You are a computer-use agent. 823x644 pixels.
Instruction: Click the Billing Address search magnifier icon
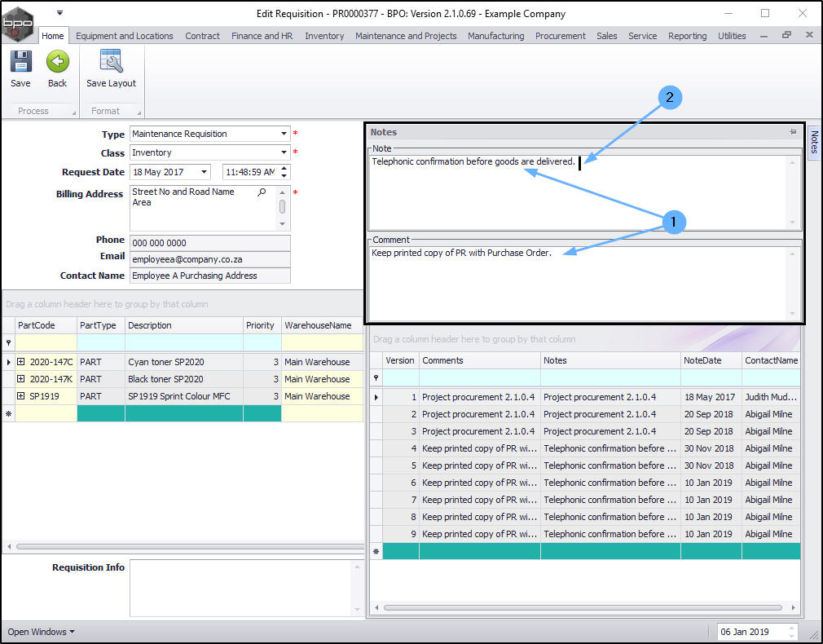tap(262, 192)
